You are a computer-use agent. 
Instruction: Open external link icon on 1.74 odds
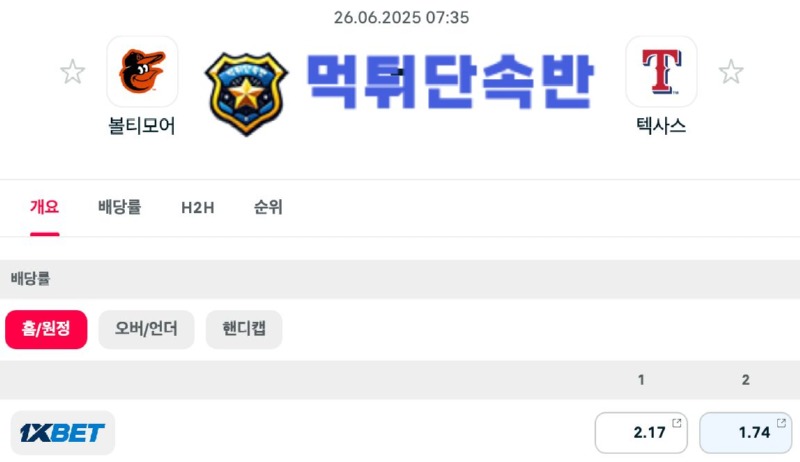781,423
